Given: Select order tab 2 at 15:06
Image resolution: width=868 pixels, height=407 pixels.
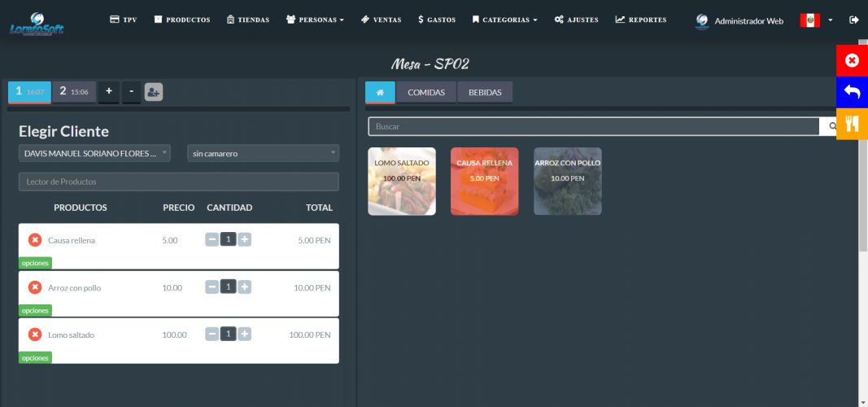Looking at the screenshot, I should click(74, 92).
